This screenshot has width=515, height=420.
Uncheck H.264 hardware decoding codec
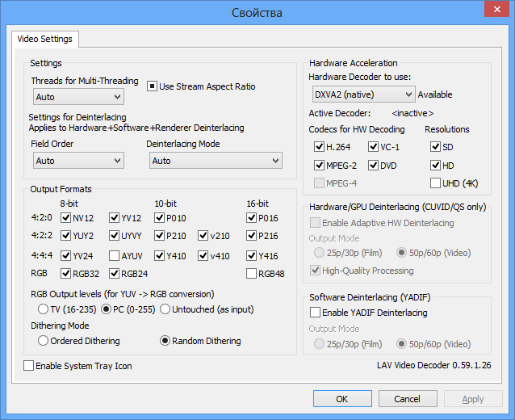pyautogui.click(x=320, y=147)
